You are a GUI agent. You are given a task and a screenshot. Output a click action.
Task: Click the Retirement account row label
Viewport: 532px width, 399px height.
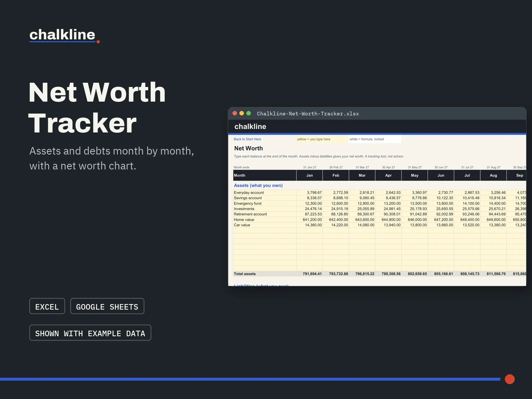tap(250, 214)
